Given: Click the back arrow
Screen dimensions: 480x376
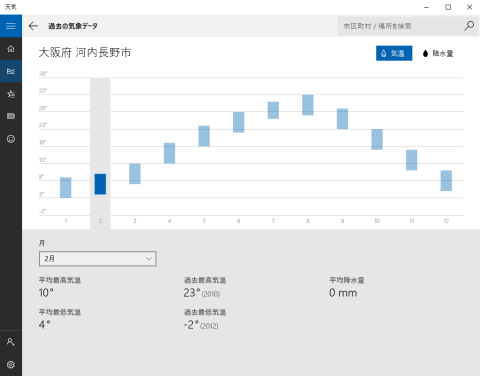Looking at the screenshot, I should point(33,26).
